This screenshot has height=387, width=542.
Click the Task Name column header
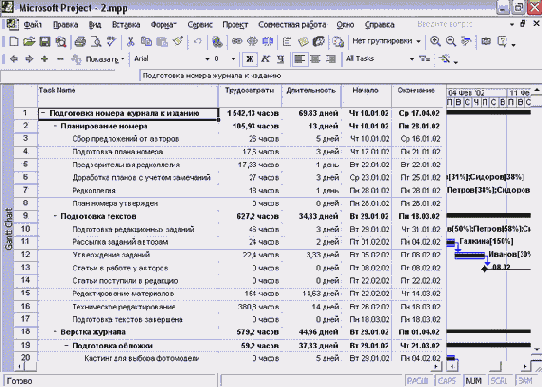(x=128, y=96)
